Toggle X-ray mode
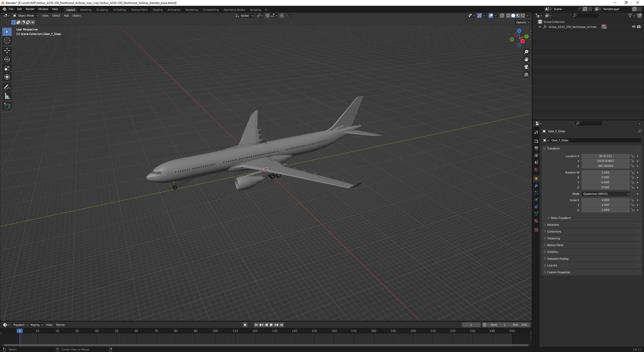This screenshot has height=352, width=644. click(x=502, y=16)
